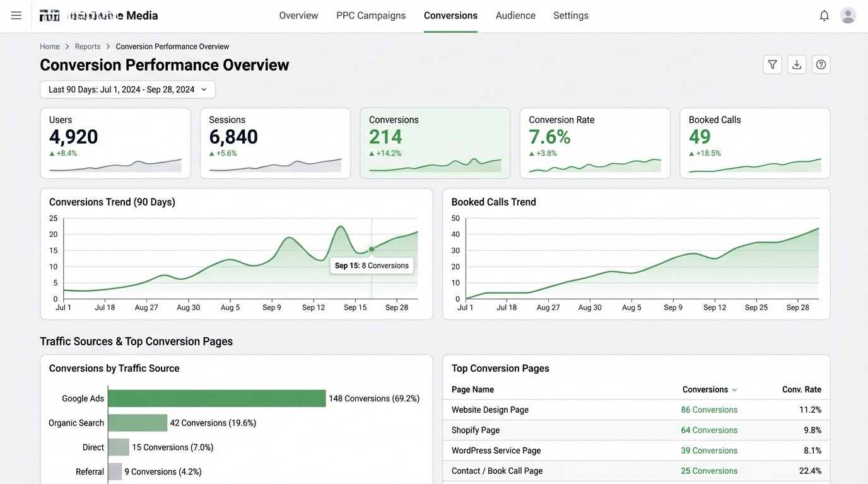Click the sort arrow on Conversions column

click(736, 389)
